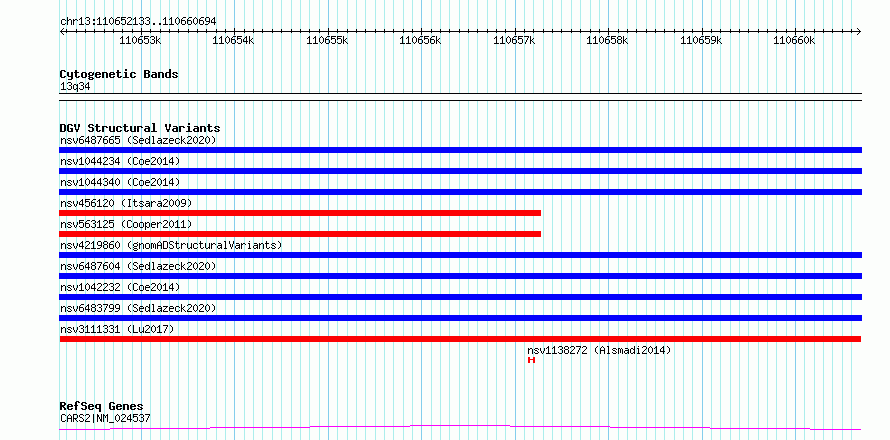This screenshot has width=890, height=440.
Task: Click the 110658k ruler label
Action: point(608,40)
